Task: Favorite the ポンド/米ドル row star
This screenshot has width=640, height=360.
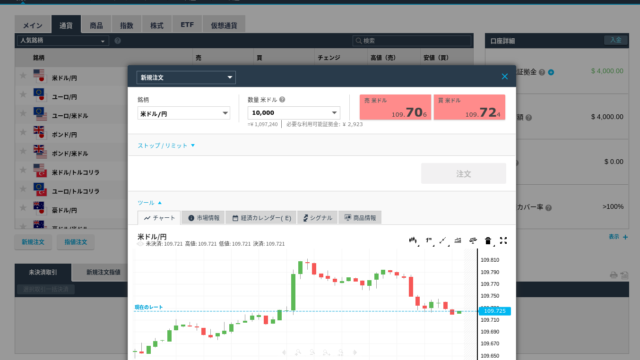Action: pyautogui.click(x=23, y=151)
